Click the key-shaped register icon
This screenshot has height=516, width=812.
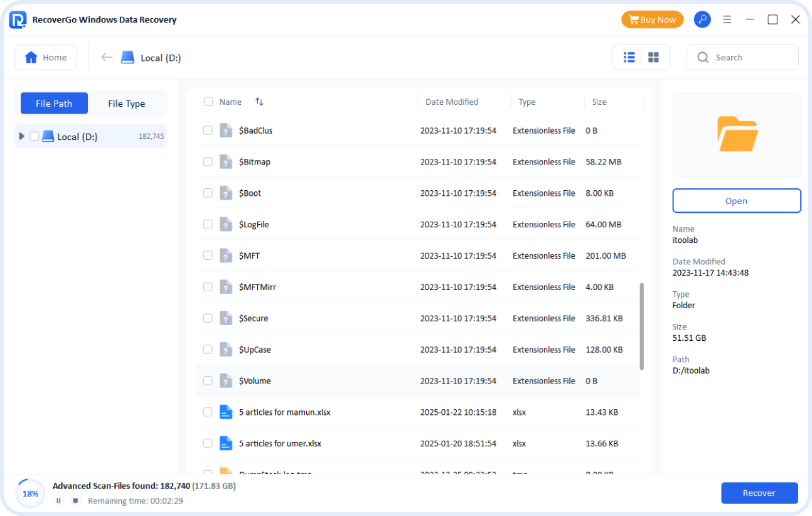click(x=702, y=19)
